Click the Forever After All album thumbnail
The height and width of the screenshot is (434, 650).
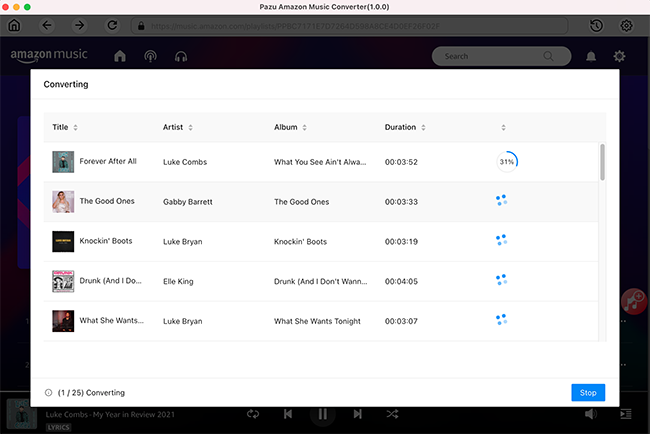tap(63, 162)
